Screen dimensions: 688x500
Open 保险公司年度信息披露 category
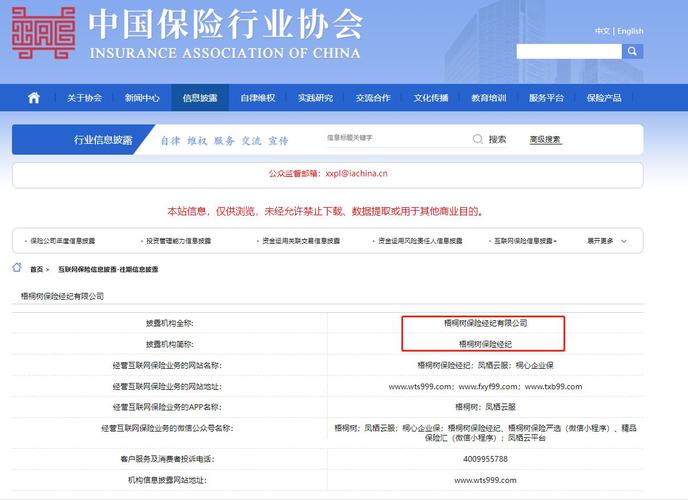(x=62, y=241)
